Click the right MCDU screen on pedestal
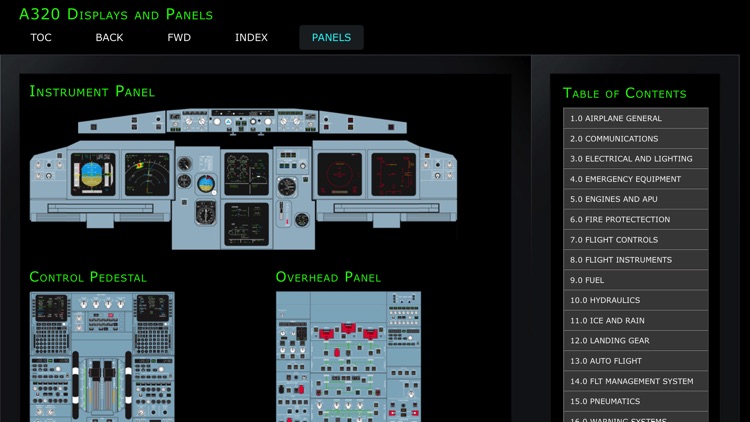The image size is (750, 422). (x=153, y=308)
